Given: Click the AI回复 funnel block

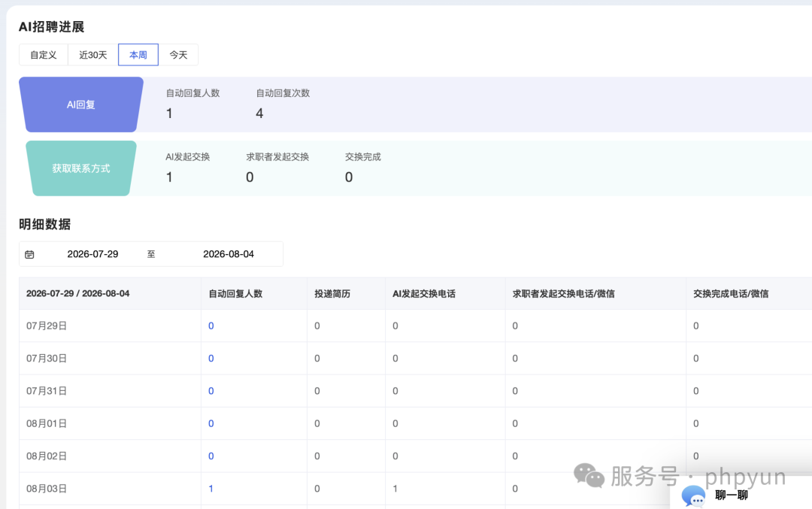Looking at the screenshot, I should point(81,105).
